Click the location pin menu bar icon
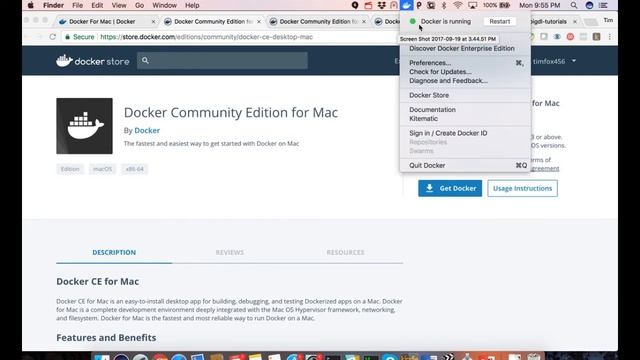 [355, 5]
